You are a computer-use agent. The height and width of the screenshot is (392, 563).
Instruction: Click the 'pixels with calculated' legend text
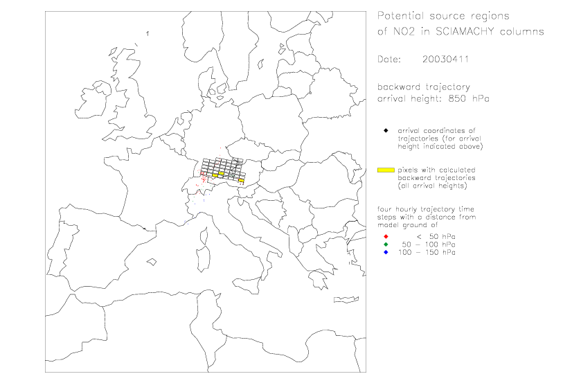point(436,170)
